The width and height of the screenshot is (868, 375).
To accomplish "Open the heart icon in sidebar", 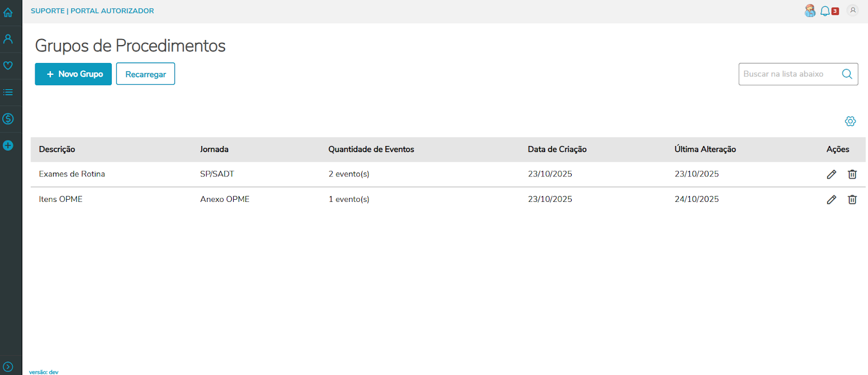I will tap(8, 66).
